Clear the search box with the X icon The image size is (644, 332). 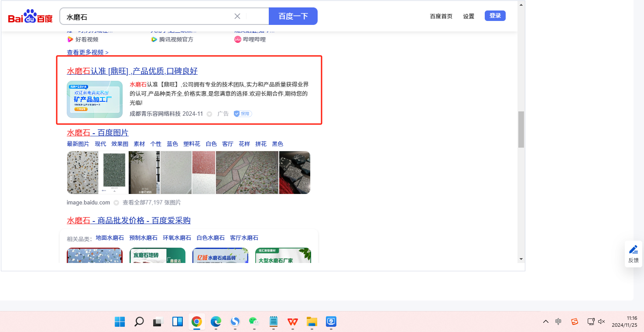237,16
